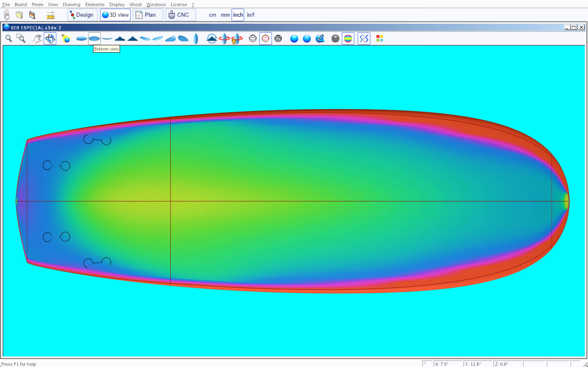
Task: Click the Bottom view icon
Action: 94,39
